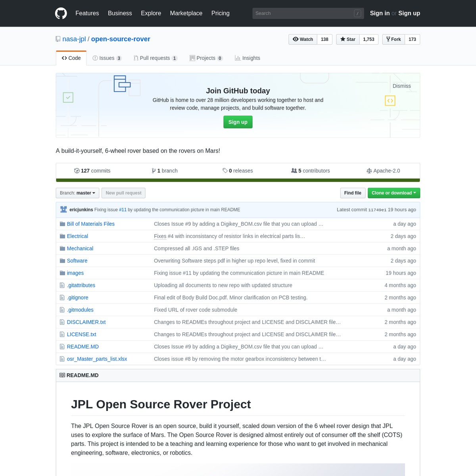The image size is (476, 476).
Task: Go to the Projects tab
Action: tap(206, 58)
